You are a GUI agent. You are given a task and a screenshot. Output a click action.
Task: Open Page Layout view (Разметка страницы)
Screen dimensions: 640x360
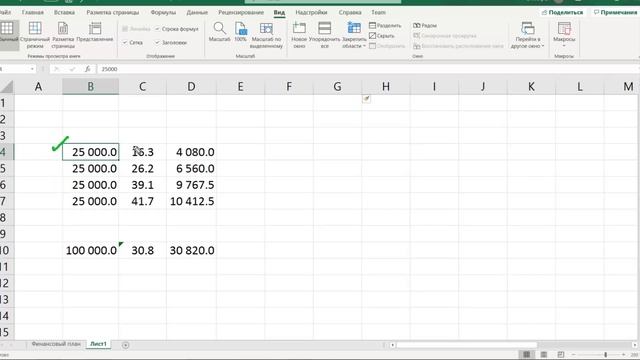[x=63, y=35]
